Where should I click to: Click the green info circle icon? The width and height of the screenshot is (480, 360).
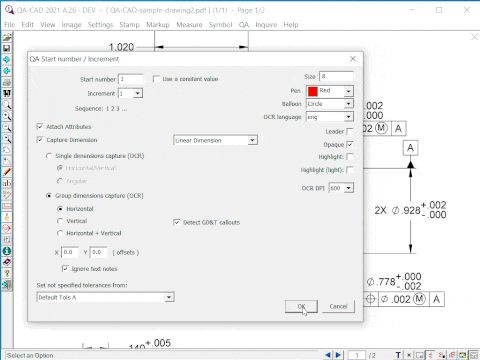pos(7,251)
